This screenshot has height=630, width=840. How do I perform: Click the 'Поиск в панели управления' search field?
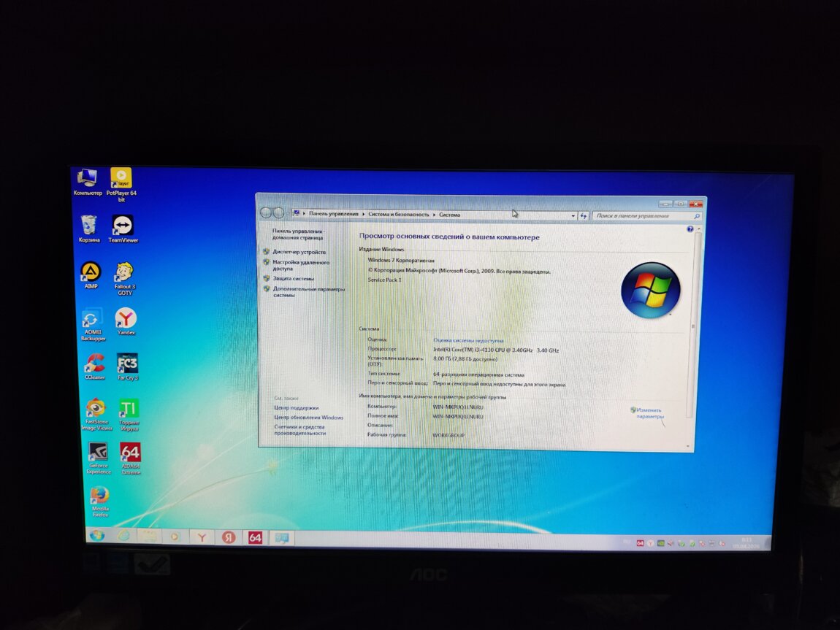[x=641, y=216]
